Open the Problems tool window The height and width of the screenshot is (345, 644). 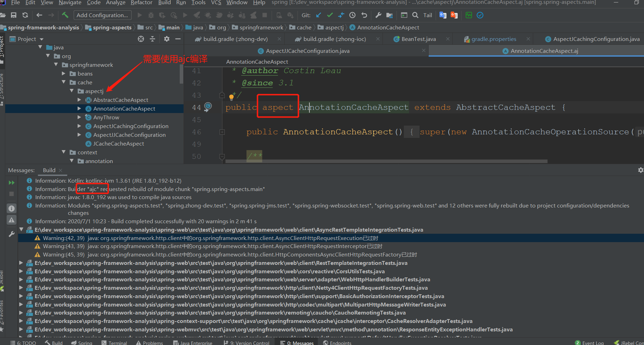pos(149,342)
